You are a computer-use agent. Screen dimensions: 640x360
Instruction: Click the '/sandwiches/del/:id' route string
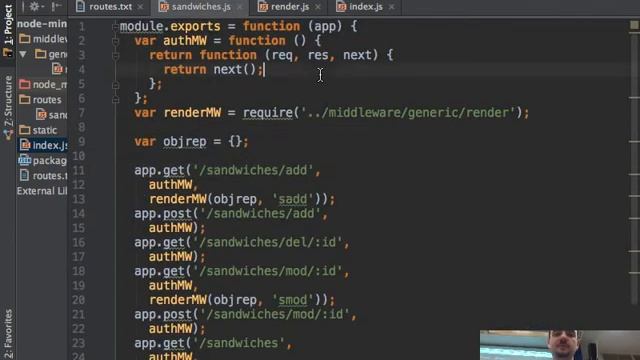point(268,242)
